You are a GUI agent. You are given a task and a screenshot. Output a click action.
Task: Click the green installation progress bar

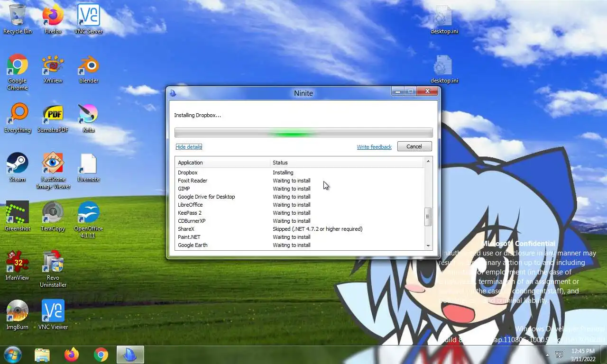coord(303,132)
